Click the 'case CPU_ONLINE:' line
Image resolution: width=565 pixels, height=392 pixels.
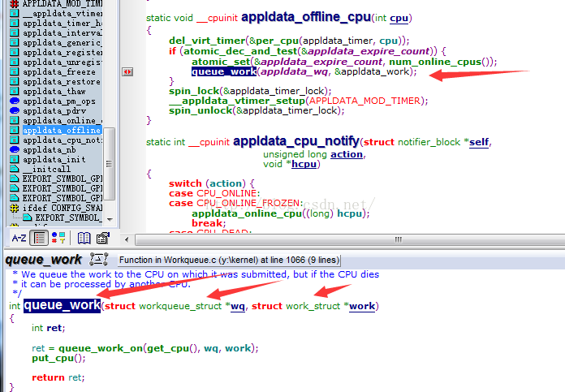pyautogui.click(x=214, y=193)
